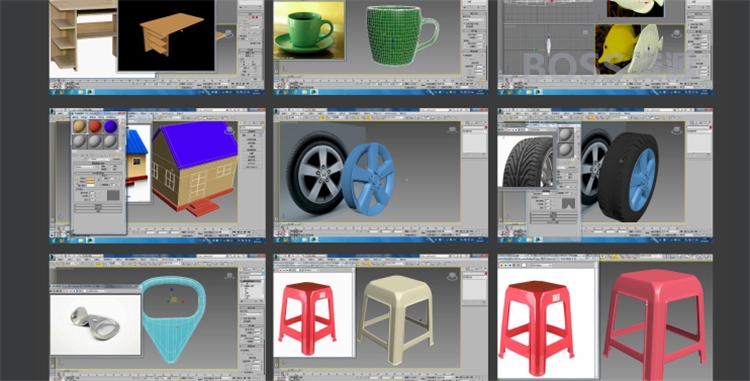This screenshot has height=381, width=750.
Task: Click the ViewCube in the house viewport
Action: click(x=230, y=130)
